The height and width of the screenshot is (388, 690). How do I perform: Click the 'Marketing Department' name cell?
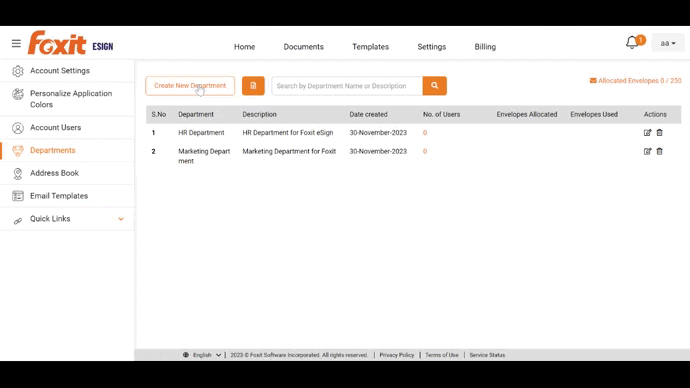point(204,156)
